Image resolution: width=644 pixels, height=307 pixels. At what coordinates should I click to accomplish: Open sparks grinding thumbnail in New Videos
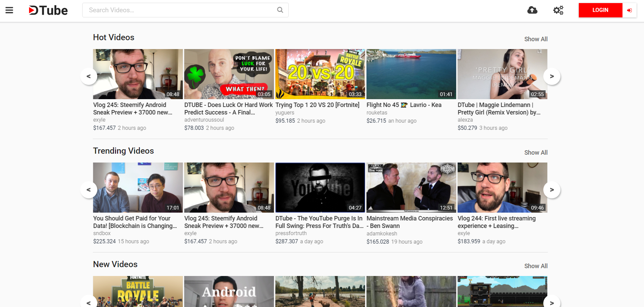[x=411, y=291]
